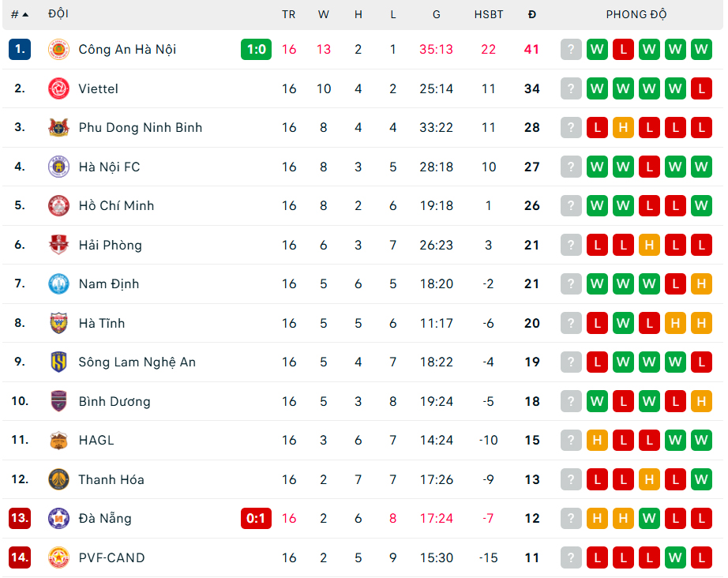Viewport: 728px width, 578px height.
Task: Click the latest W result badge for Nam Định
Action: coord(649,283)
